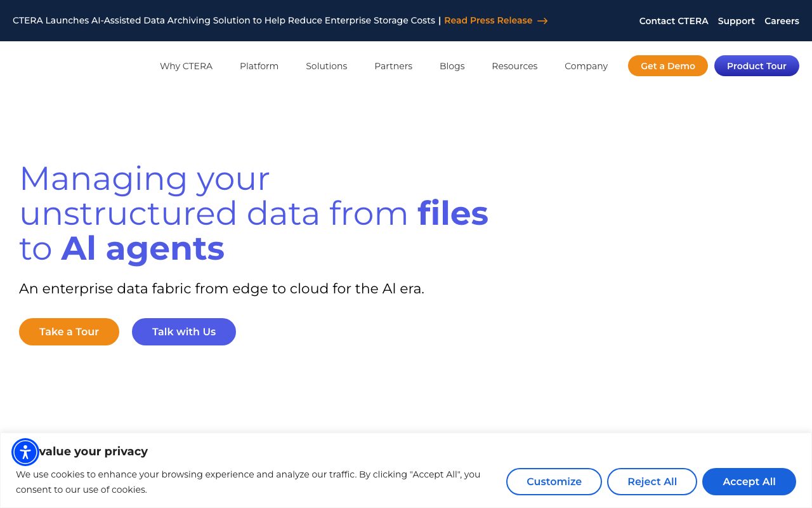
Task: Expand the Resources menu
Action: point(514,66)
